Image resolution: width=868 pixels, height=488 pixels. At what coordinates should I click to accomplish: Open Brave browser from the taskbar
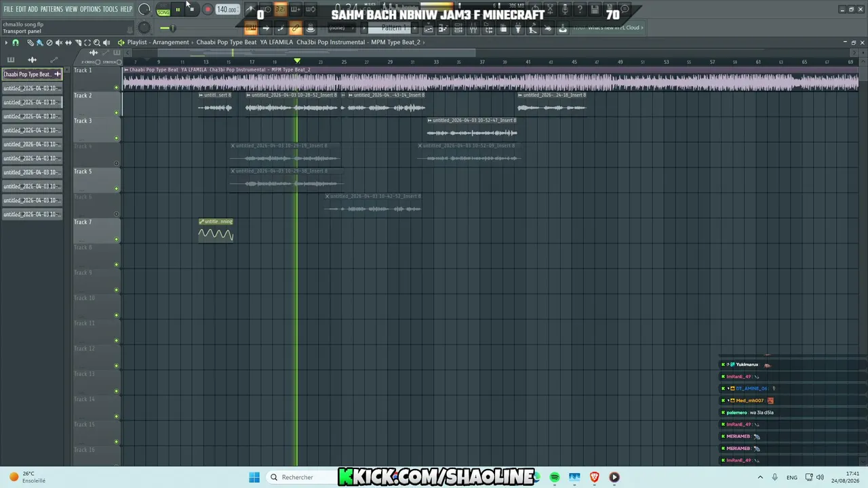595,477
